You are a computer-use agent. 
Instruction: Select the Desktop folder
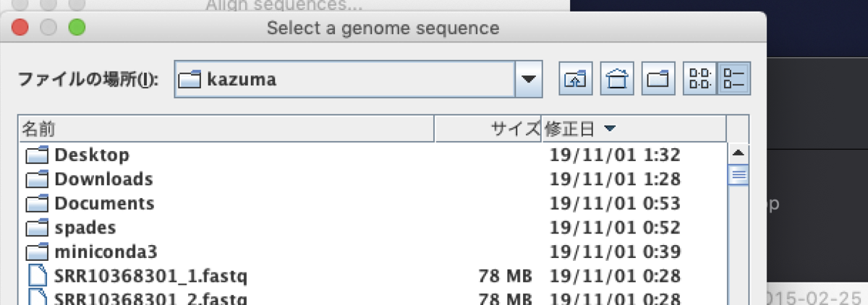click(x=92, y=155)
